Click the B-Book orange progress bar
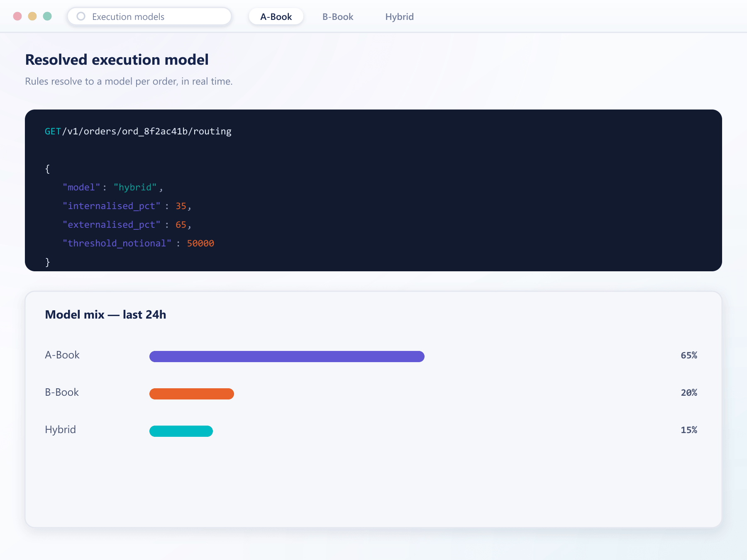This screenshot has height=560, width=747. (x=192, y=394)
